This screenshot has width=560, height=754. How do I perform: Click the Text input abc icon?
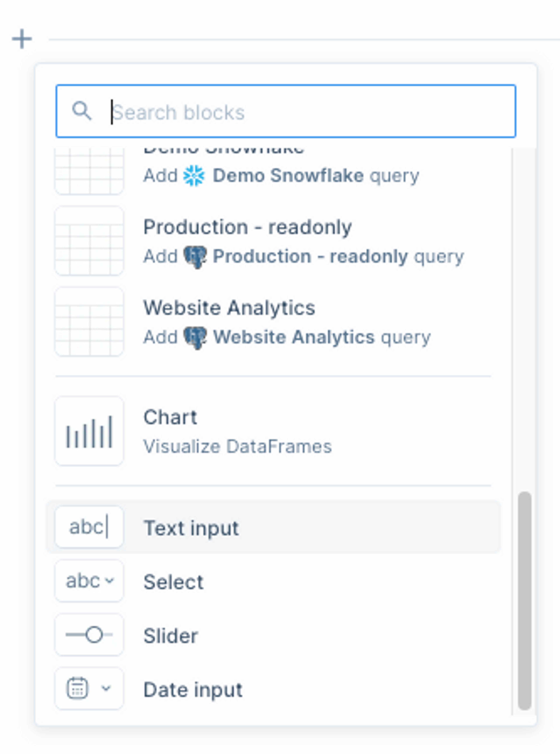coord(89,527)
